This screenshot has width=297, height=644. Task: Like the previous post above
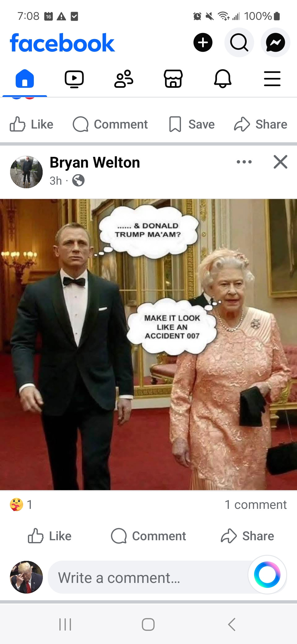click(31, 124)
